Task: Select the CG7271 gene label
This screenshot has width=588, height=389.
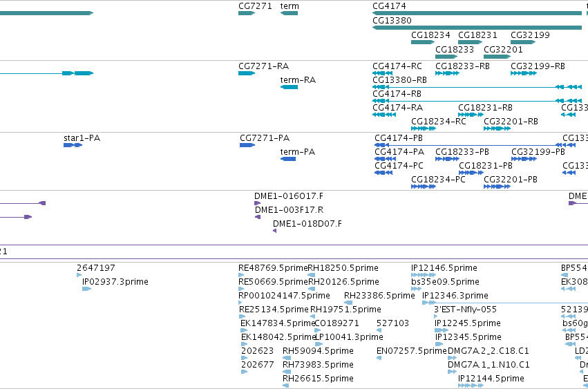Action: [255, 6]
